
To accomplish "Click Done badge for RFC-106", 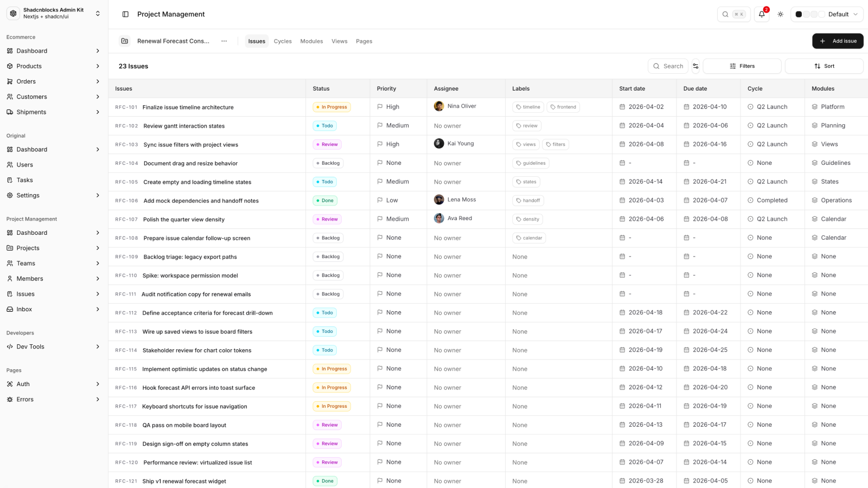I will click(325, 201).
